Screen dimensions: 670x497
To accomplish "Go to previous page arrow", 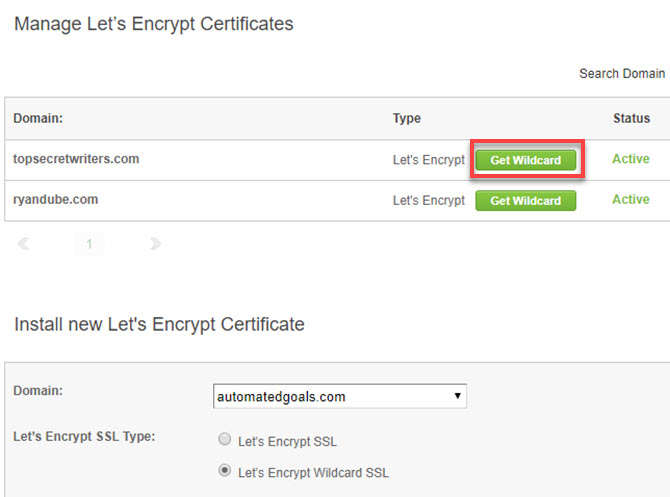I will tap(24, 244).
